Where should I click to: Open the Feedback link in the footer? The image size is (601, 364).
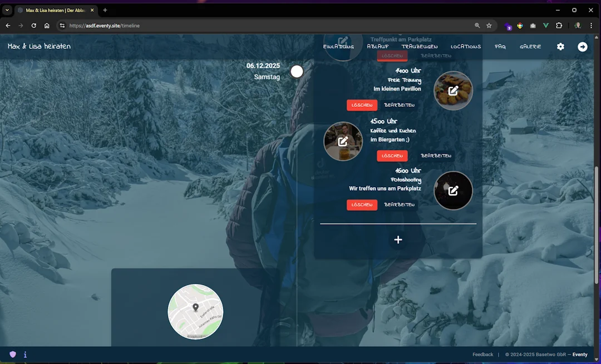pos(482,355)
